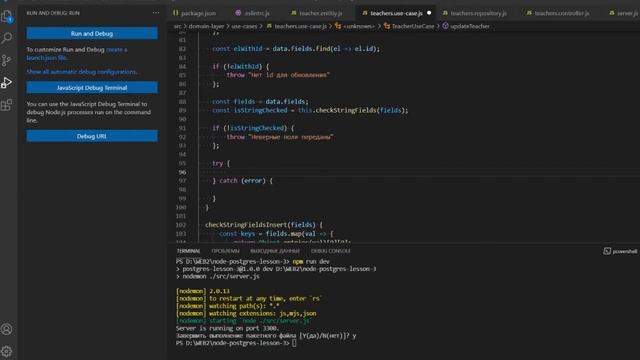
Task: Open the Source Control view icon
Action: click(x=7, y=60)
